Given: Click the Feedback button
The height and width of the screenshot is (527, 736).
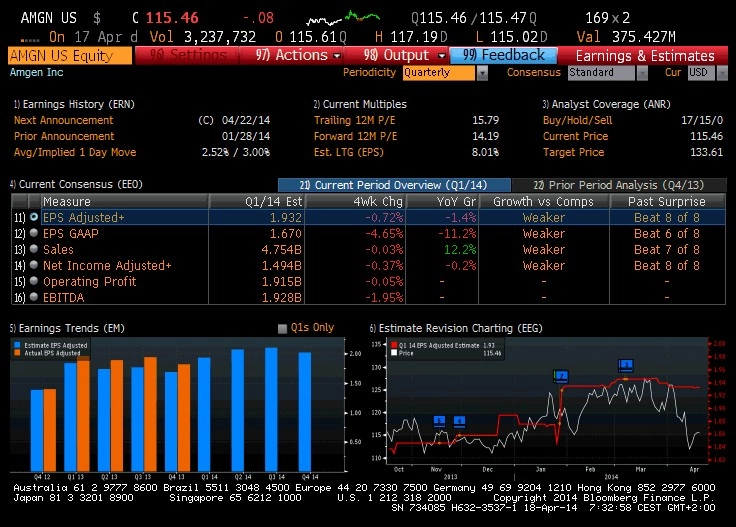Looking at the screenshot, I should click(x=503, y=55).
